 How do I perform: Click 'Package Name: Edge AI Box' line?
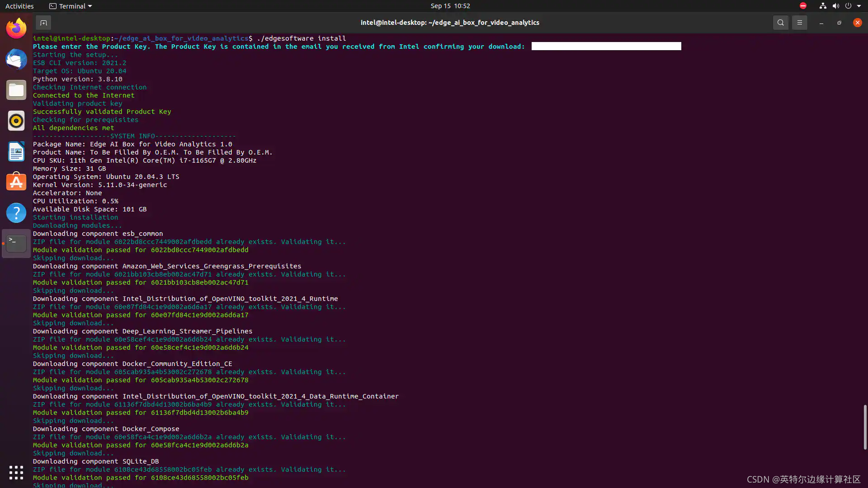coord(132,144)
